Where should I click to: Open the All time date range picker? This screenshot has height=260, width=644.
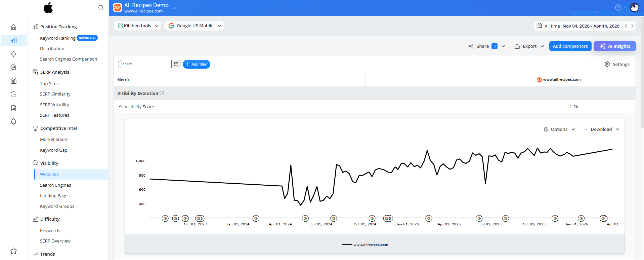coord(578,26)
